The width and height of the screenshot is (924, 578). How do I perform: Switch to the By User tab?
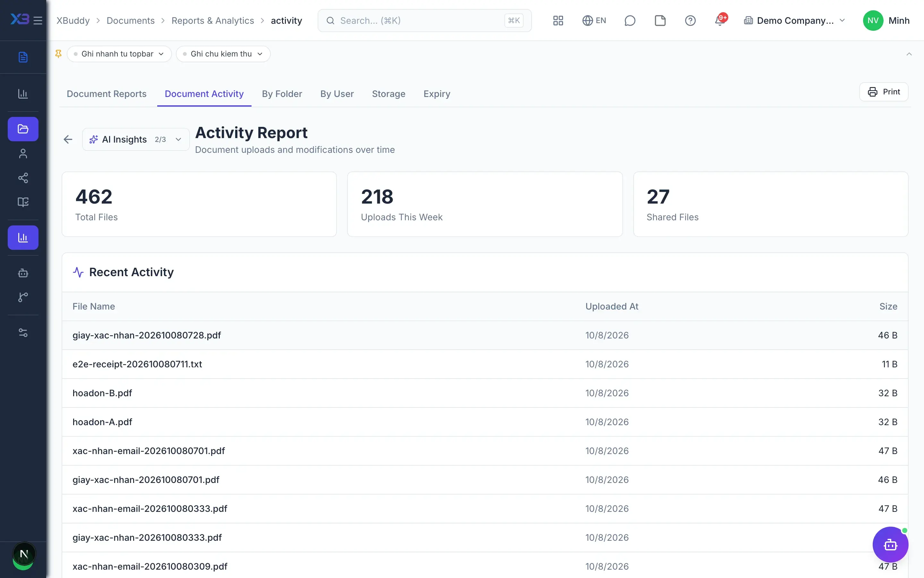pyautogui.click(x=337, y=94)
